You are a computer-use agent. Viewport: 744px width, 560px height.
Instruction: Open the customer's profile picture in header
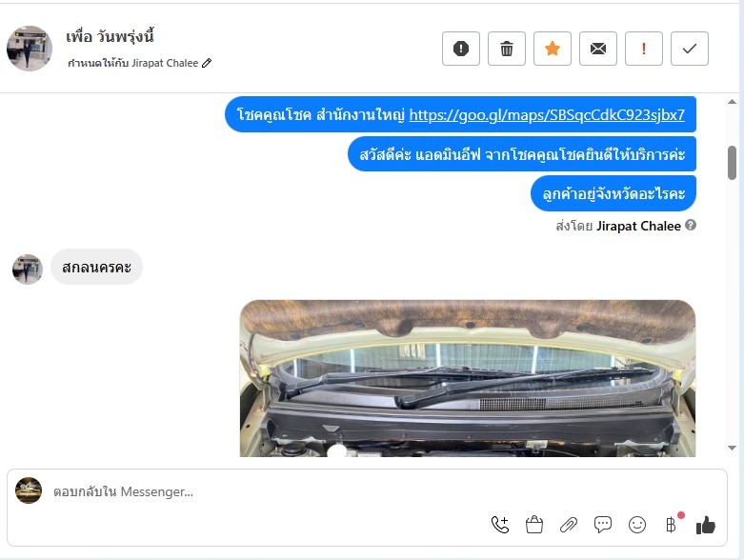click(30, 49)
